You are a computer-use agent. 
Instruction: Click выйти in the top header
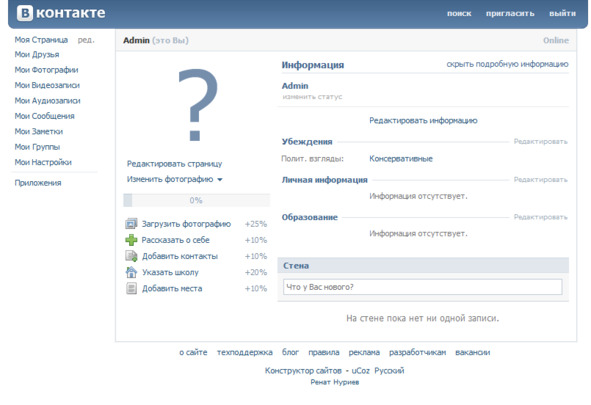pos(562,14)
